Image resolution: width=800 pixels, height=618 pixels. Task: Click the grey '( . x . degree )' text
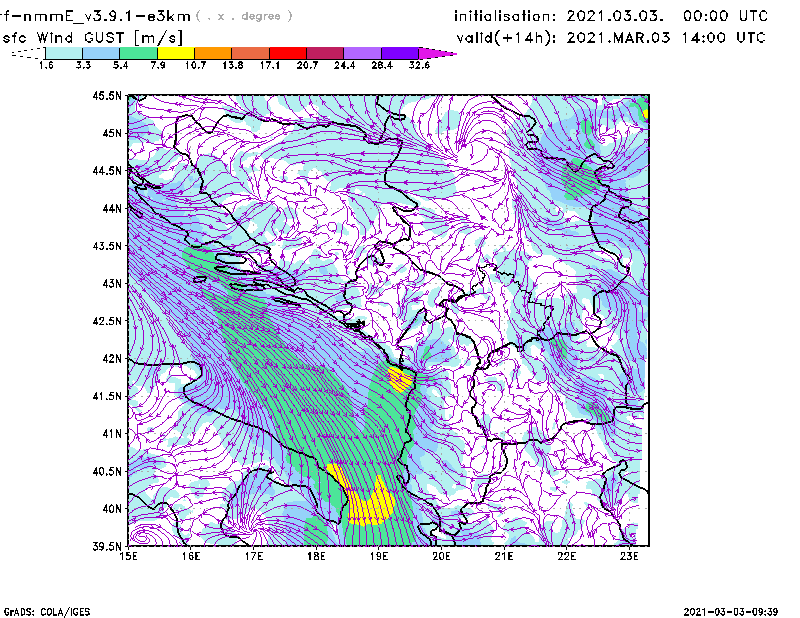tap(244, 16)
